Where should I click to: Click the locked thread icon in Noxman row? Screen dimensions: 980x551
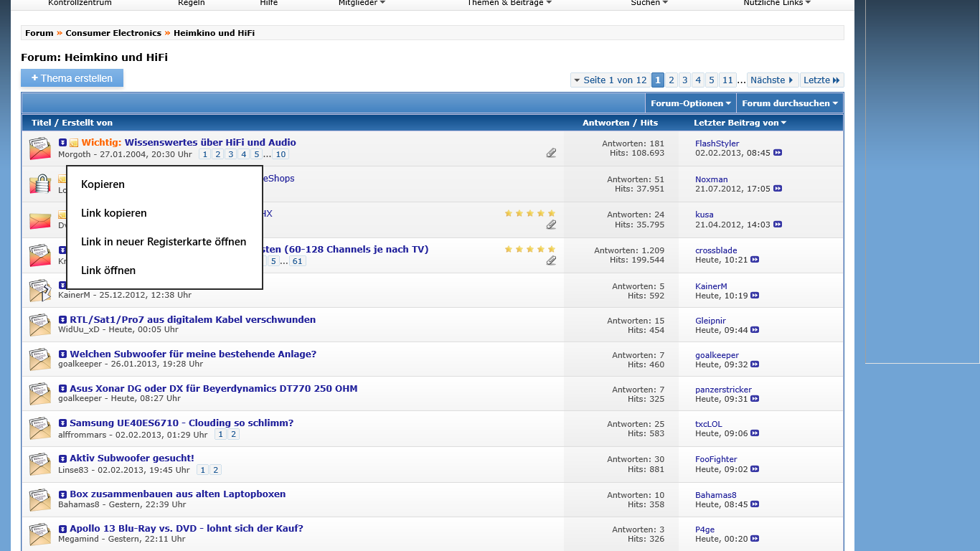(39, 184)
